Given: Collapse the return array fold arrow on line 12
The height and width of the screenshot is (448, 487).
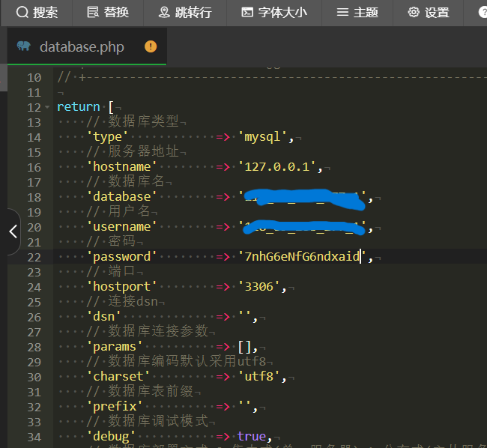Looking at the screenshot, I should [x=49, y=107].
